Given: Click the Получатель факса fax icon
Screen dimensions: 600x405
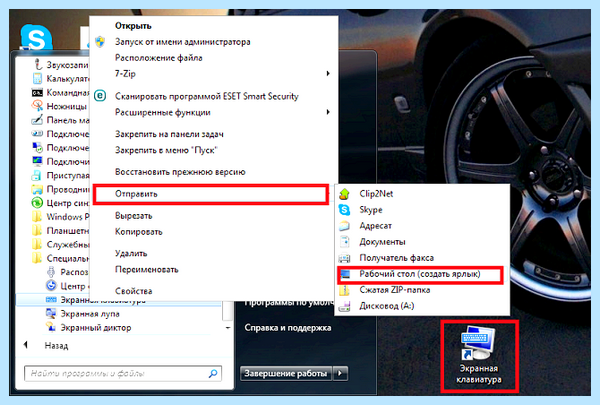Looking at the screenshot, I should pyautogui.click(x=344, y=258).
